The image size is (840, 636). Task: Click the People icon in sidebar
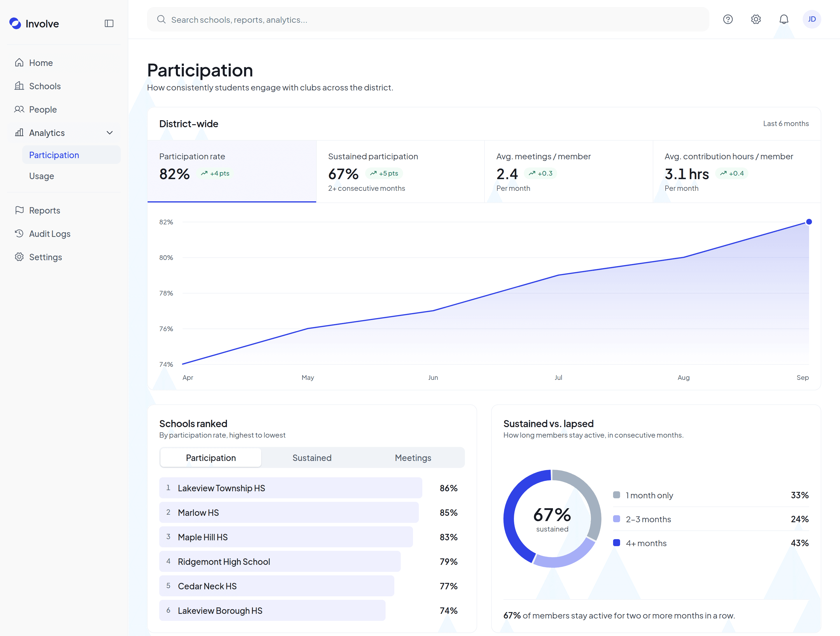[x=19, y=109]
